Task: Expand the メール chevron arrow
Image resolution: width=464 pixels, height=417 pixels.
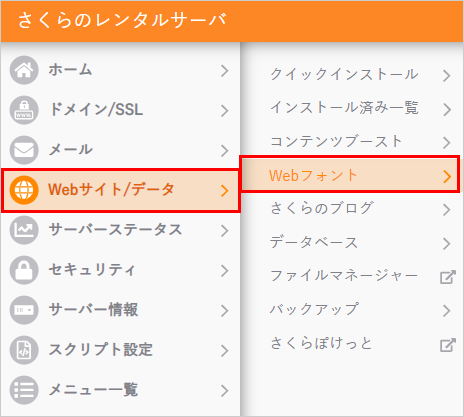Action: 225,151
